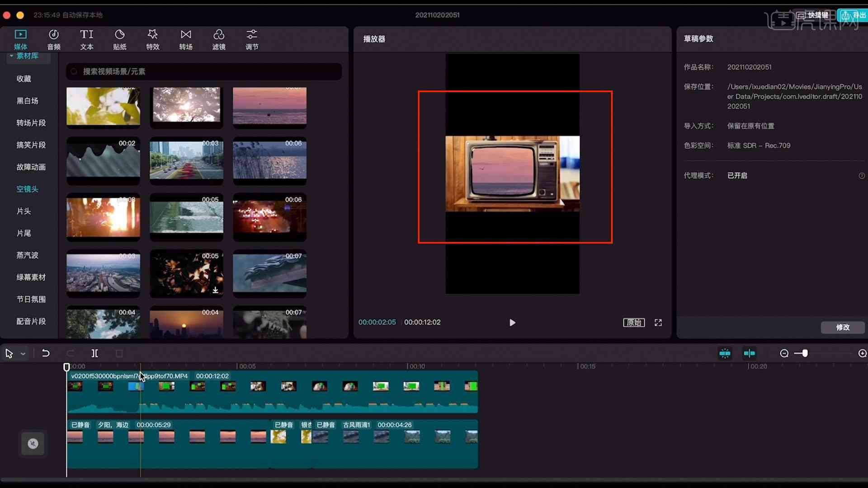Open the 快捷键 shortcuts button
This screenshot has width=868, height=488.
pos(813,15)
